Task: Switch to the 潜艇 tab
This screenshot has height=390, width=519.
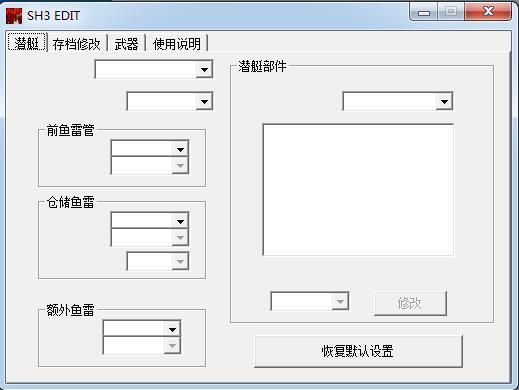Action: coord(27,43)
